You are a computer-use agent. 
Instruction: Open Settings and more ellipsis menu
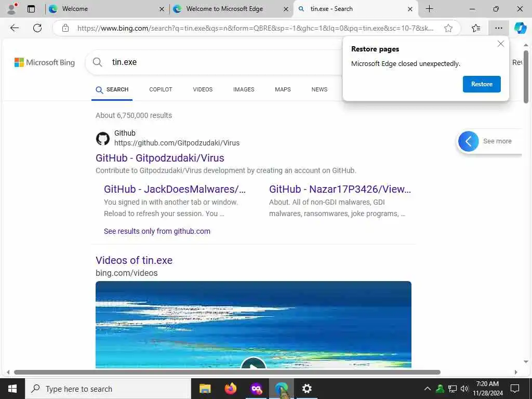498,28
